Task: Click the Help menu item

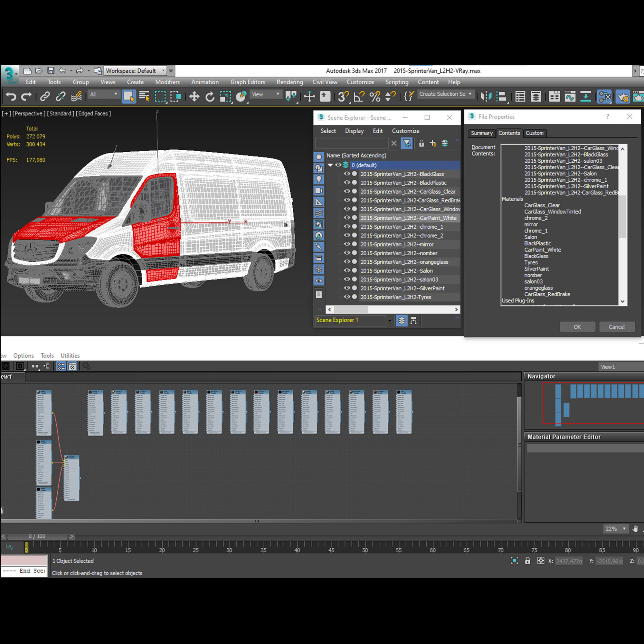Action: pos(454,82)
